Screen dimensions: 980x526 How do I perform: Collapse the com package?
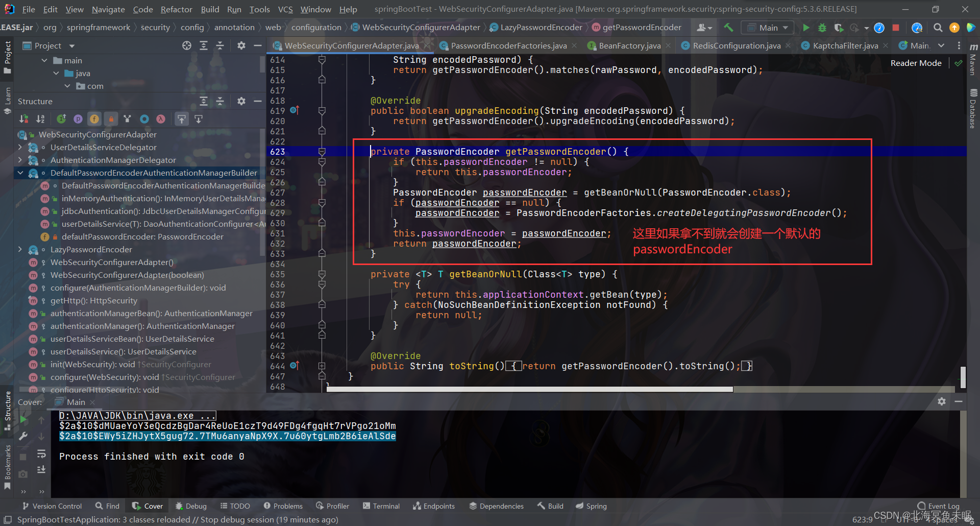coord(67,86)
